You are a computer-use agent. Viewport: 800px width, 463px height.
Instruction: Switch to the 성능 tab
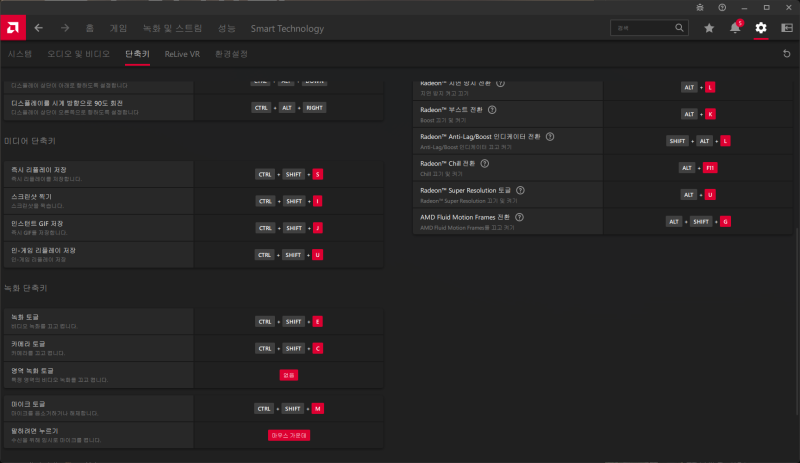coord(227,29)
